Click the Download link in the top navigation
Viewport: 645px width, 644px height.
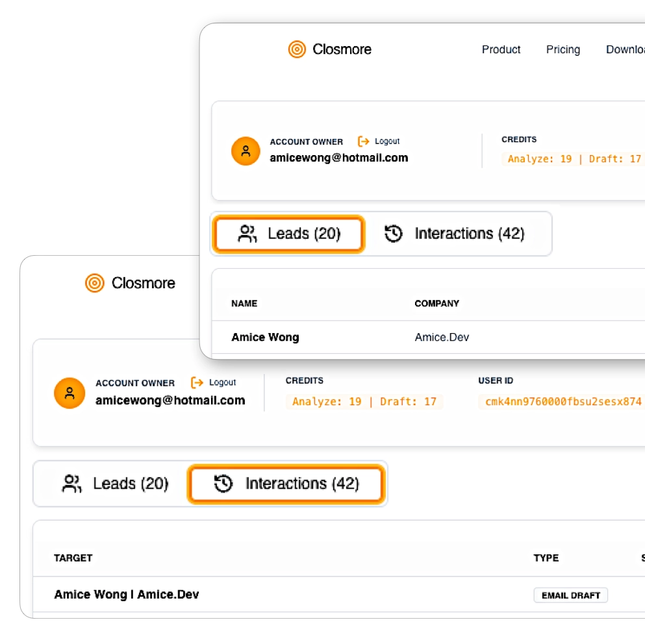pyautogui.click(x=626, y=49)
